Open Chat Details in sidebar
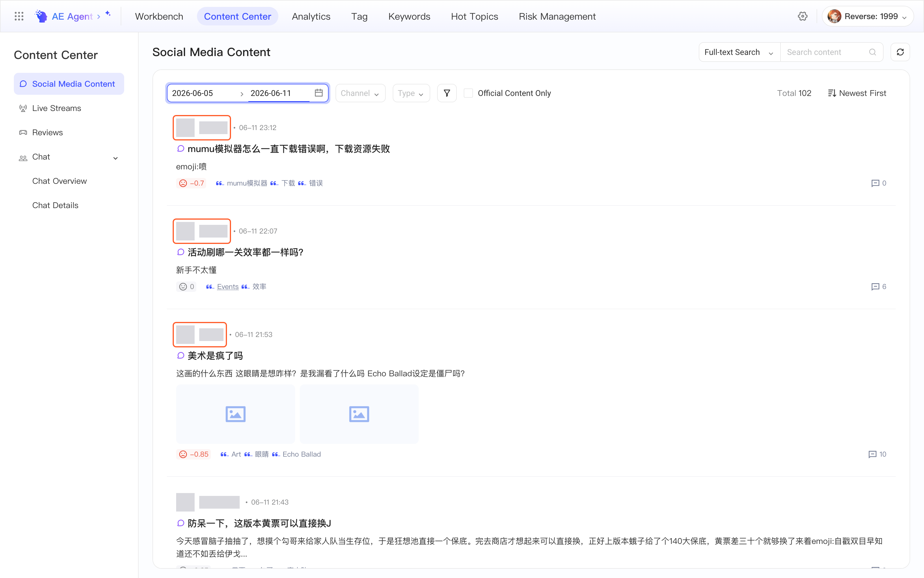The width and height of the screenshot is (924, 578). (x=69, y=205)
